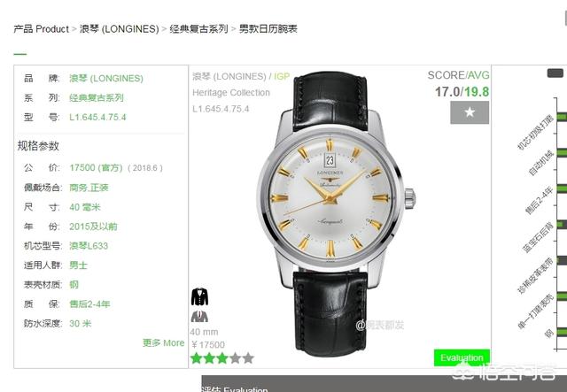Image resolution: width=567 pixels, height=392 pixels.
Task: Select the black formal suit icon
Action: click(x=199, y=296)
